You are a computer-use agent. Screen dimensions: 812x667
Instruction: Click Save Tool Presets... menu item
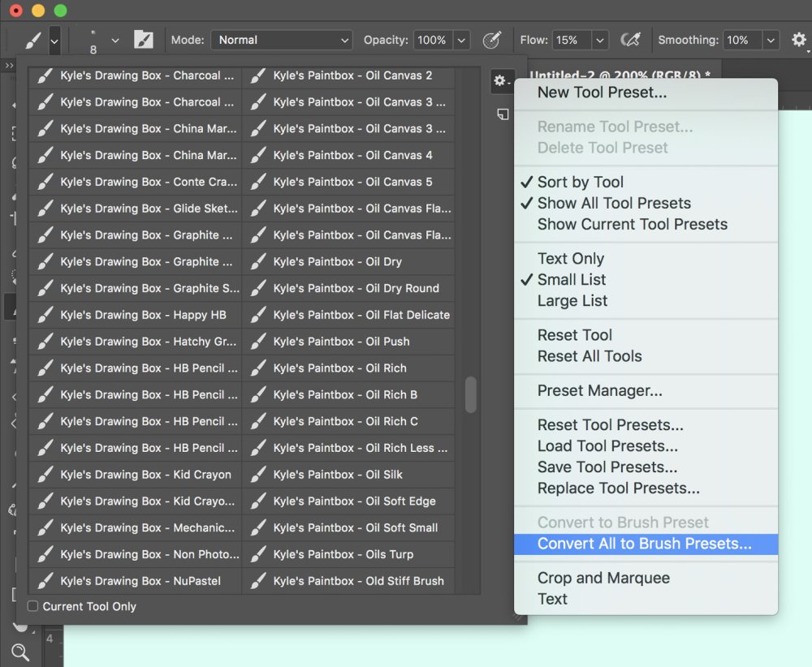(x=646, y=467)
